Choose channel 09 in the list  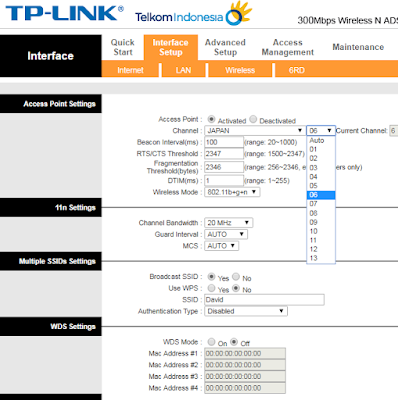click(321, 222)
